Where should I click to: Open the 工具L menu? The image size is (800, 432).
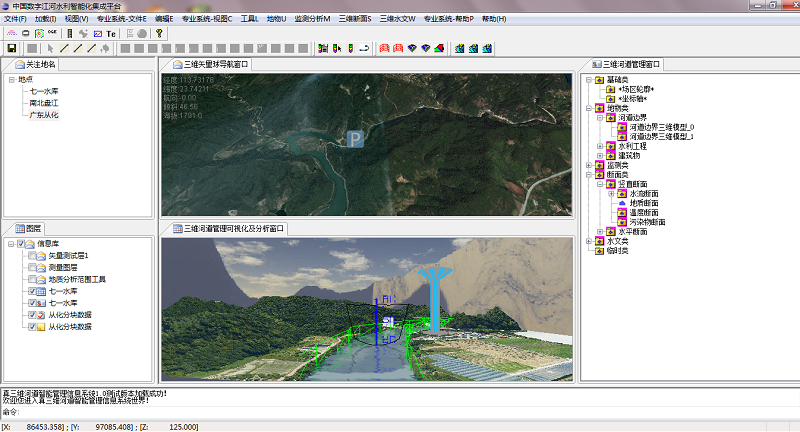pyautogui.click(x=249, y=19)
